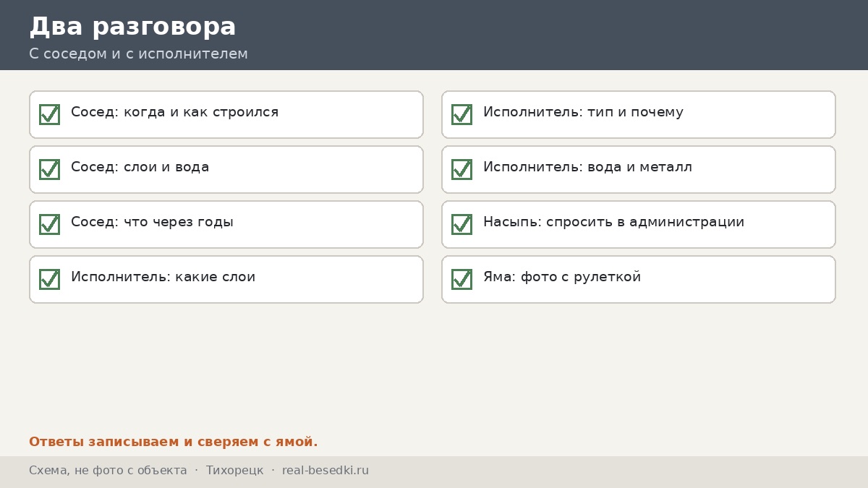The height and width of the screenshot is (488, 868).
Task: Select the text "Исполнитель: какие слои"
Action: coord(163,277)
